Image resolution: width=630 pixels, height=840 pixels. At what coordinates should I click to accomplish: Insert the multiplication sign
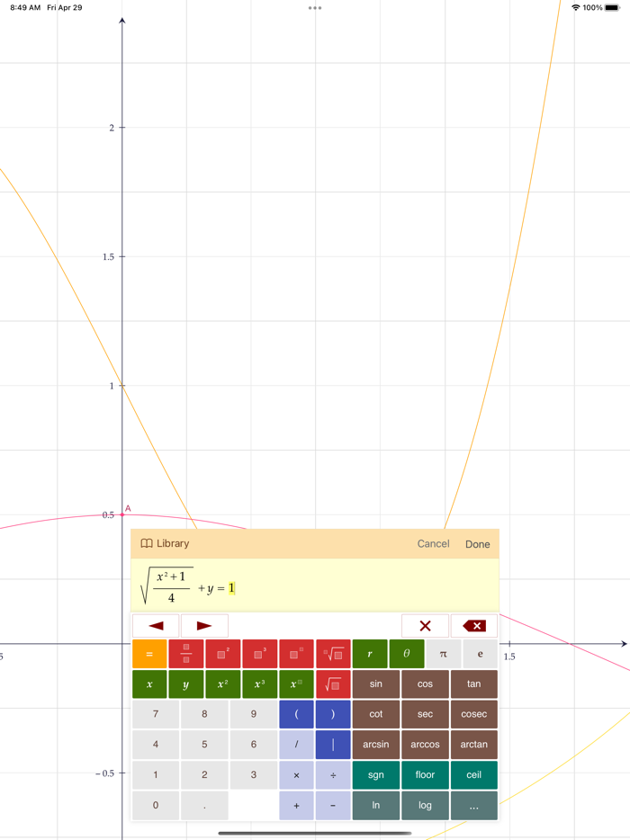point(296,775)
